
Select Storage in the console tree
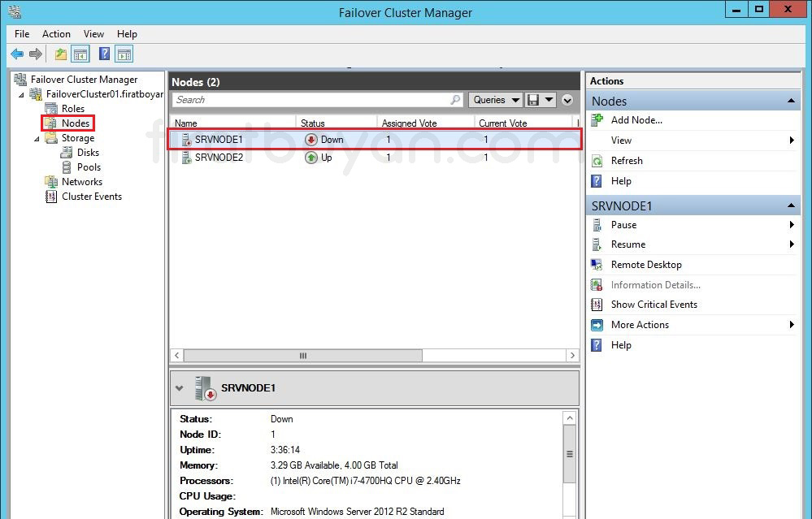pos(78,138)
